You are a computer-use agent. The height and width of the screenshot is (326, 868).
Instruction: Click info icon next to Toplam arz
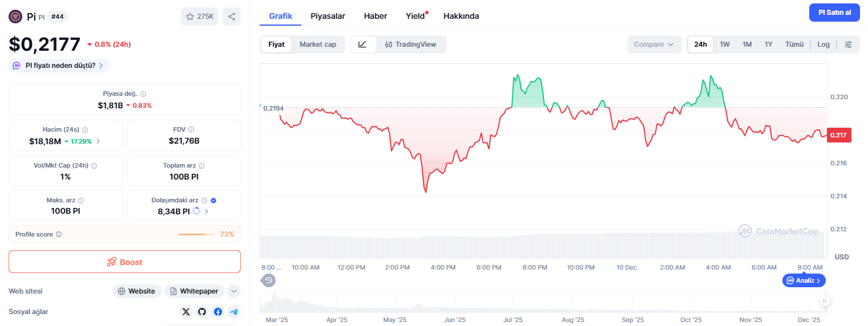coord(201,166)
